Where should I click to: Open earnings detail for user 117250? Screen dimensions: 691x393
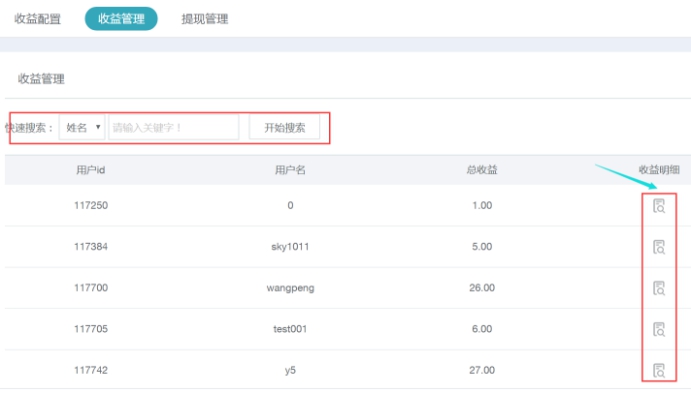coord(659,206)
